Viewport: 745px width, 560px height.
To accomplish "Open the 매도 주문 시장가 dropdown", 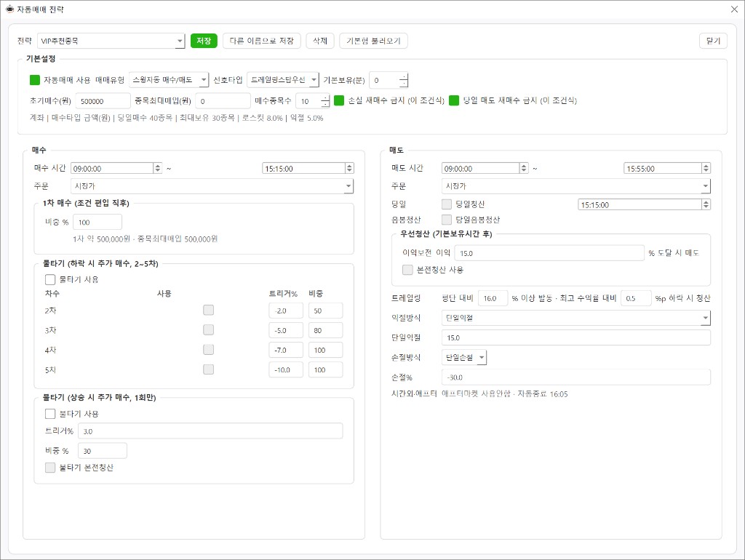I will click(576, 186).
